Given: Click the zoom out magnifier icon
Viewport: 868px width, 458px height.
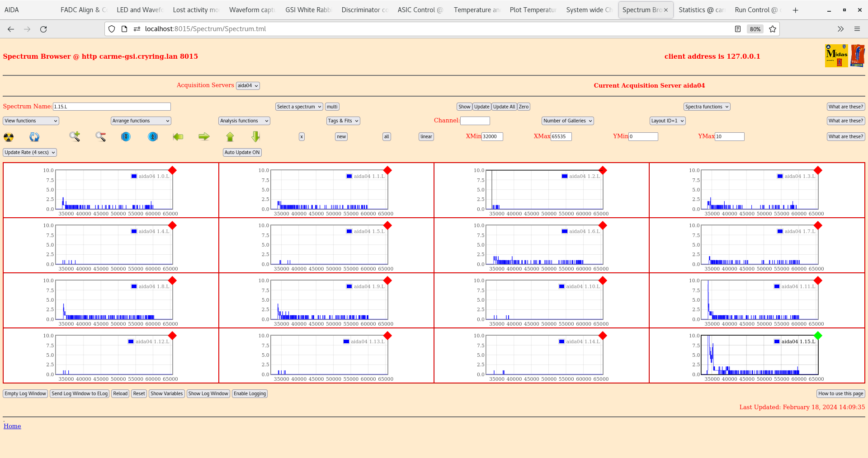Looking at the screenshot, I should point(100,136).
